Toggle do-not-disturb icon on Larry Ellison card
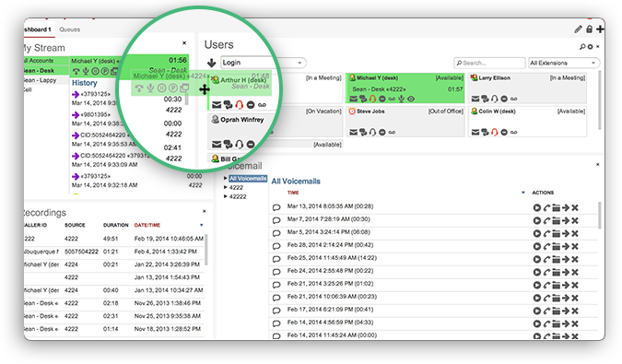 click(504, 99)
